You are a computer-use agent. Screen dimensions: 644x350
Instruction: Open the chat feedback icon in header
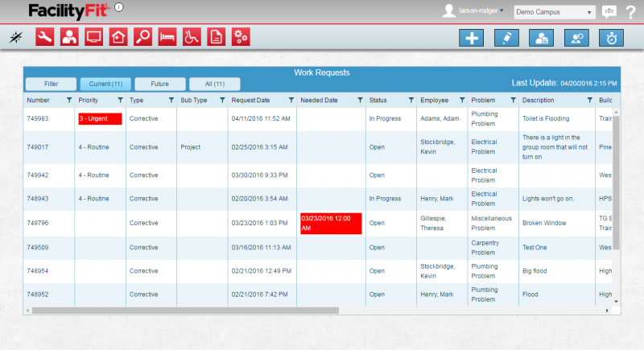pos(609,11)
